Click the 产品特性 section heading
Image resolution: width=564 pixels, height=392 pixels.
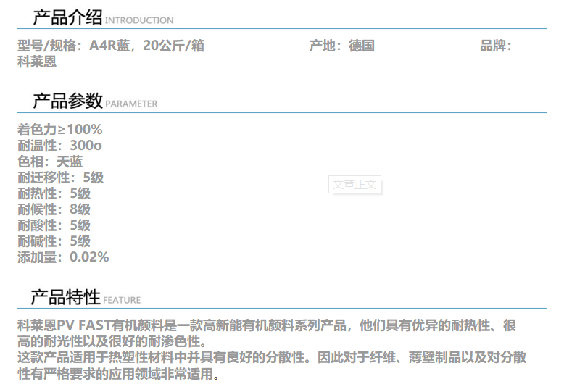pos(65,297)
